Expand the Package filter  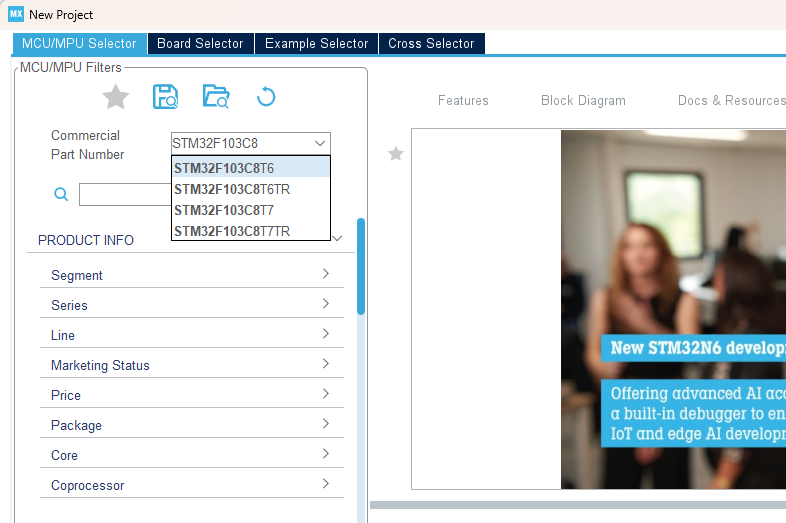tap(192, 425)
